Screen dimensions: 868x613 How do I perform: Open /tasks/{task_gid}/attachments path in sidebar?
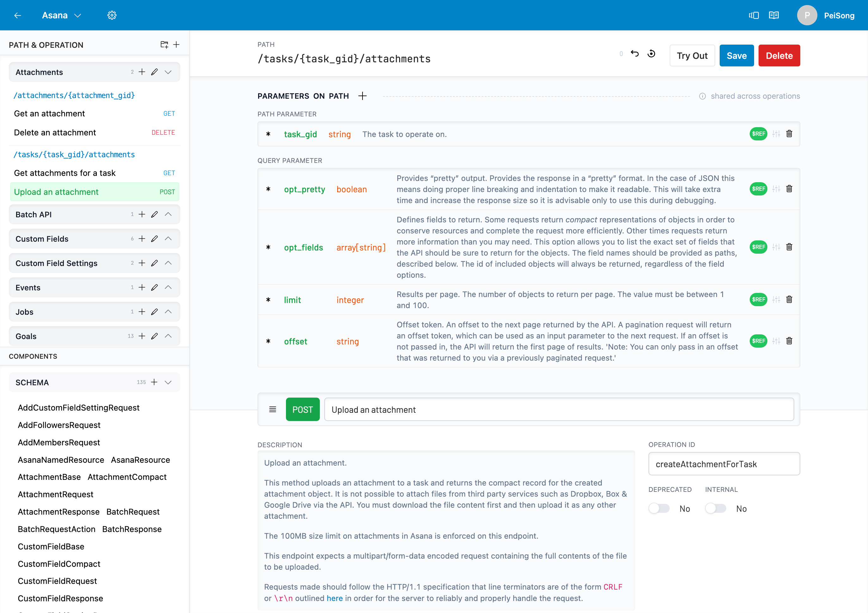tap(74, 155)
